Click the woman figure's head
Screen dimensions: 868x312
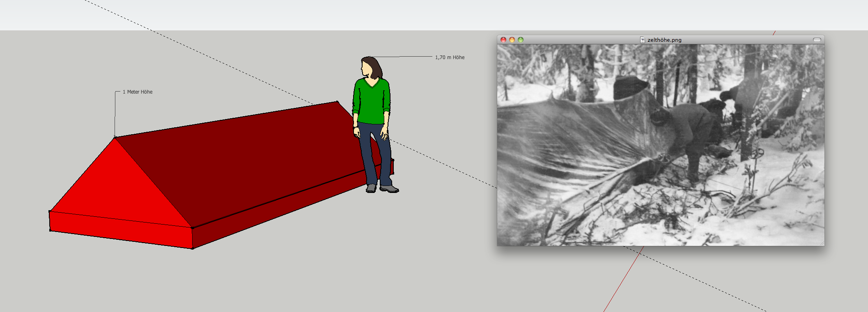pyautogui.click(x=369, y=67)
